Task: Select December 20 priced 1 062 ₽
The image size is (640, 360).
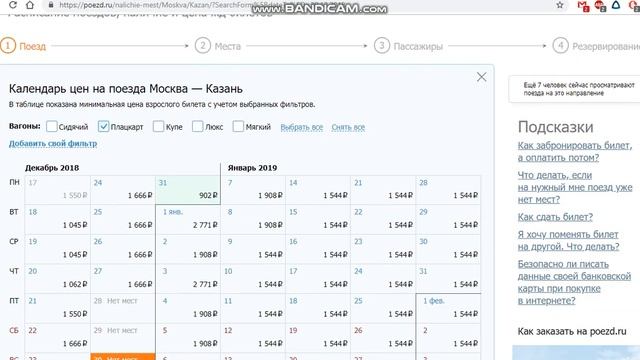Action: tap(58, 279)
